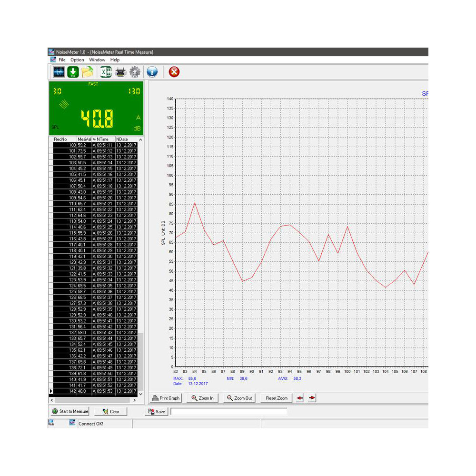Click the red stop icon
The width and height of the screenshot is (476, 476).
tap(174, 71)
